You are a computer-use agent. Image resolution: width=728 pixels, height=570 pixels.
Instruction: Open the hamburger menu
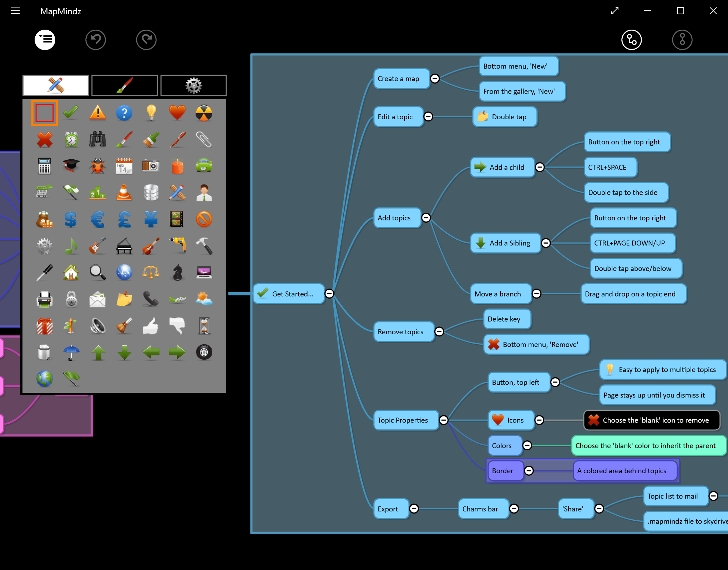[x=15, y=11]
